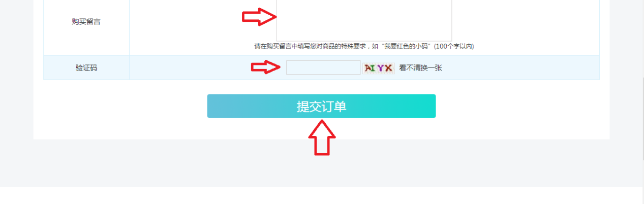The height and width of the screenshot is (204, 644).
Task: Select the 验证码 row label
Action: click(86, 67)
